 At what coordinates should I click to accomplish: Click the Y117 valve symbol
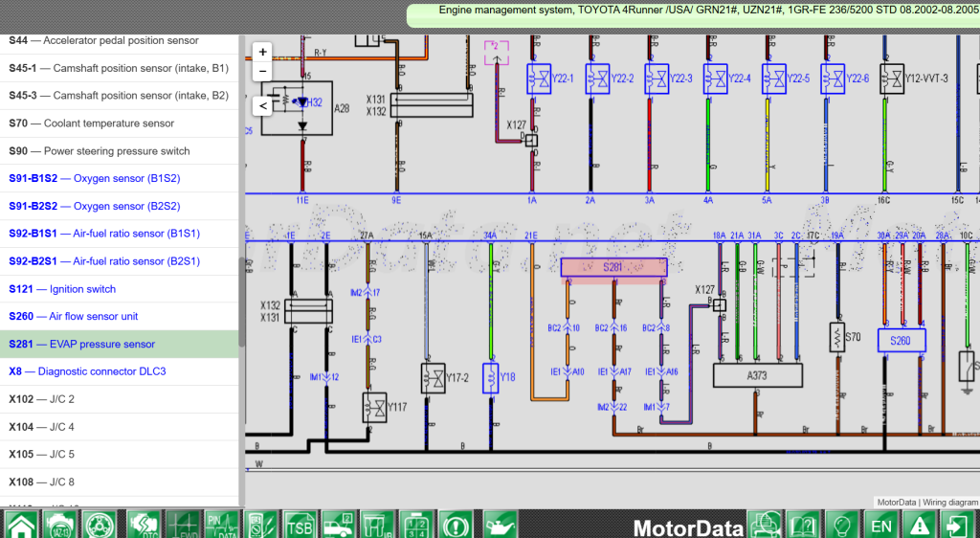tap(374, 408)
